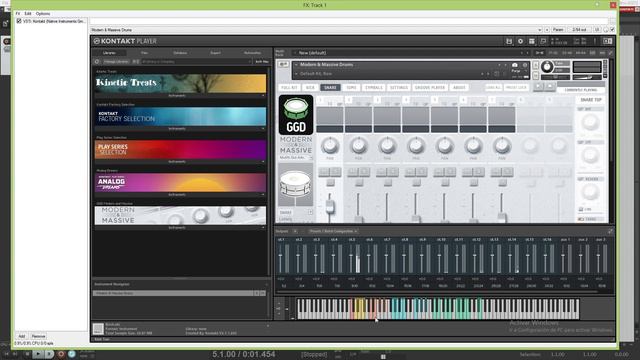Click the info icon in Kontakt info pane

pyautogui.click(x=98, y=329)
